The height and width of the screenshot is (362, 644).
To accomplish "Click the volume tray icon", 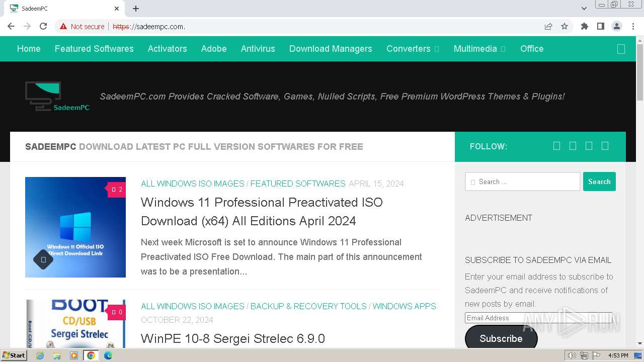I will pyautogui.click(x=572, y=355).
